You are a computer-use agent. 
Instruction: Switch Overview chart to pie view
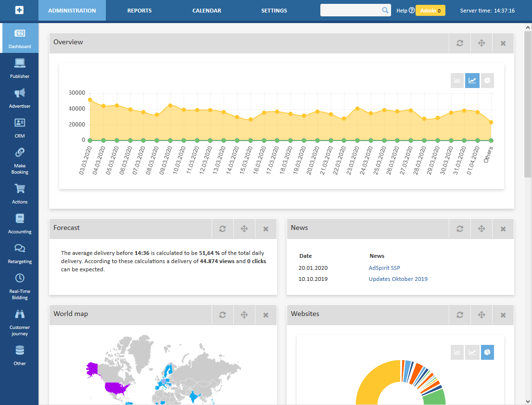[x=487, y=81]
